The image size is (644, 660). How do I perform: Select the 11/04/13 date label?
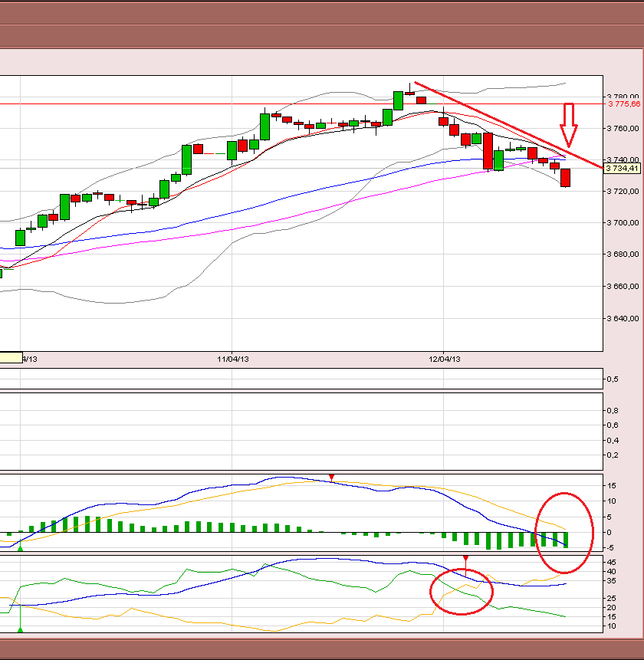[233, 359]
